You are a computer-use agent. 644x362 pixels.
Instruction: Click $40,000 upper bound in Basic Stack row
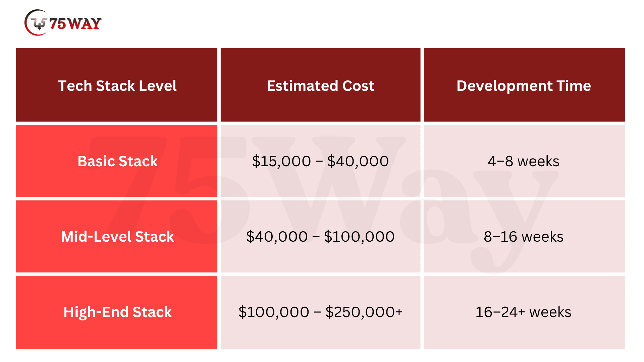[x=358, y=161]
